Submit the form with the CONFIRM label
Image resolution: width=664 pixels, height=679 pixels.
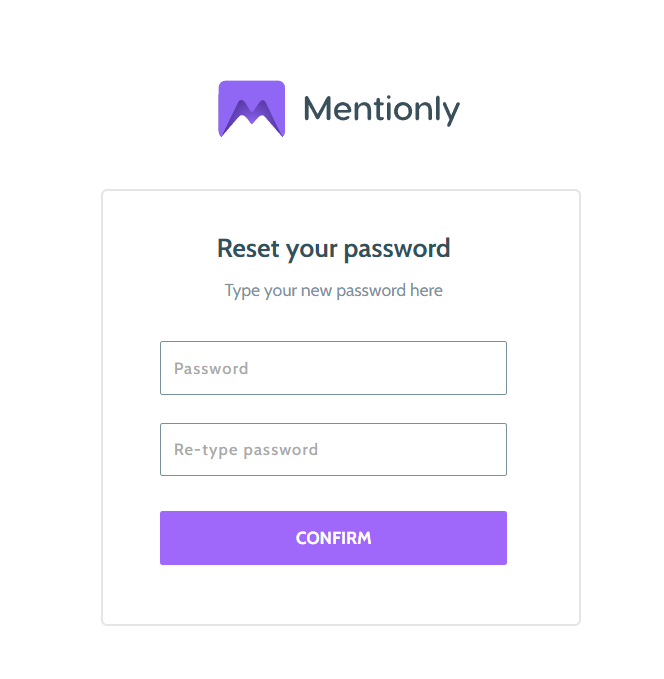coord(334,538)
